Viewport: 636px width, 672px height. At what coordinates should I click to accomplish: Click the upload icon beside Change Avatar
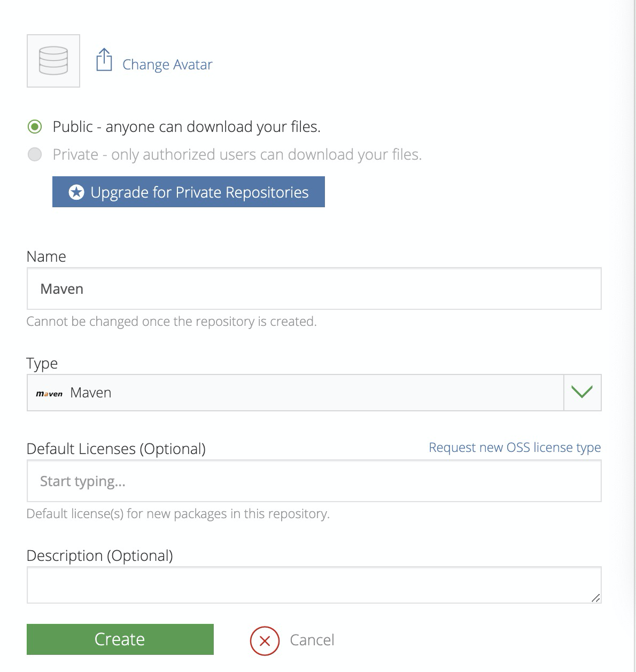click(x=104, y=60)
